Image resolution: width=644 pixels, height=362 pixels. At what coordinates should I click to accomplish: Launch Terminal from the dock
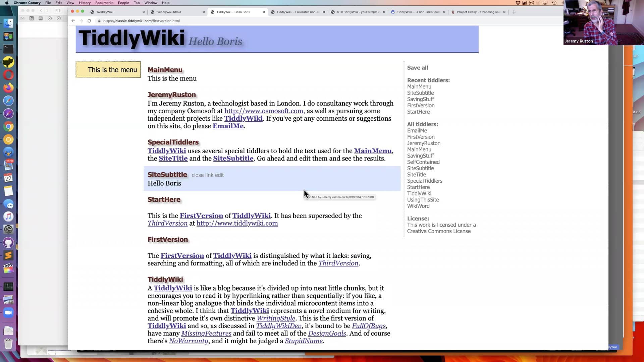[x=8, y=49]
